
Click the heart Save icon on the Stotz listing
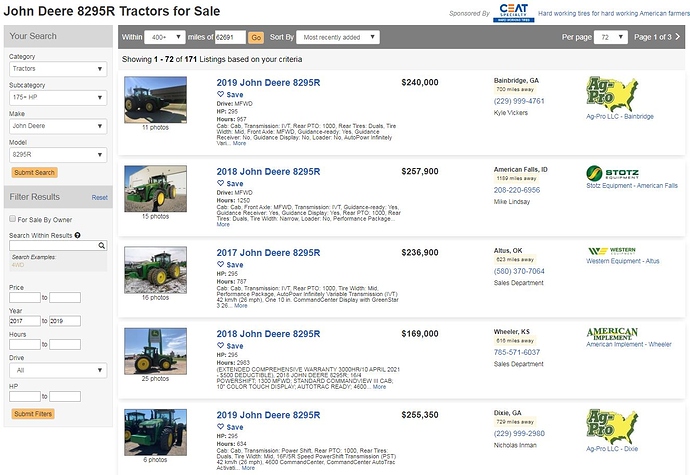pyautogui.click(x=221, y=184)
